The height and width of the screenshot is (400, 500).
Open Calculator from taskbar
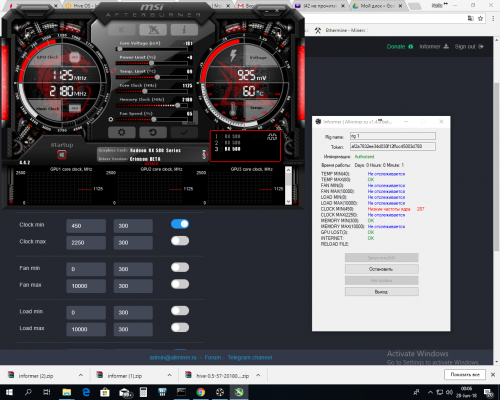[x=143, y=392]
